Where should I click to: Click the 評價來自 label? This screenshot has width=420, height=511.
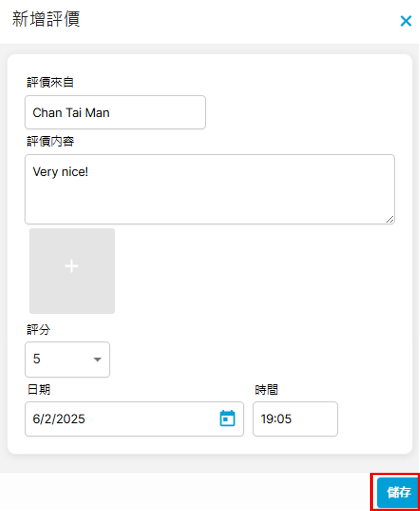point(50,82)
